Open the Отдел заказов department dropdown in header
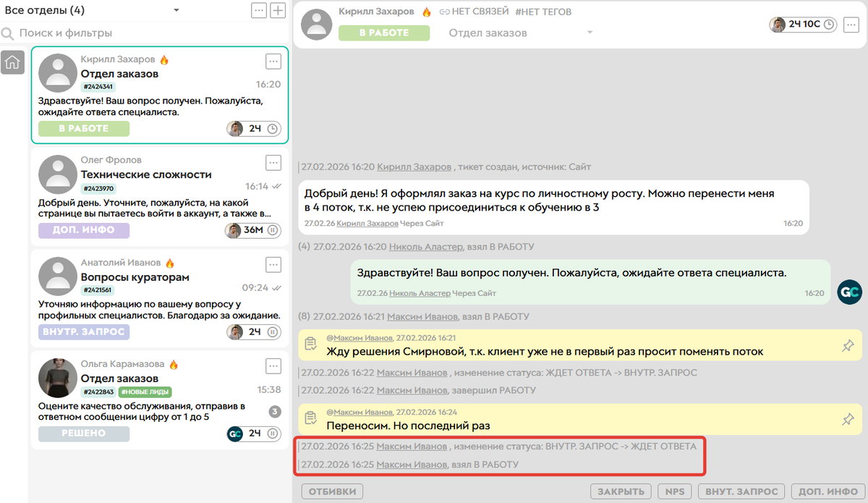868x503 pixels. point(521,33)
